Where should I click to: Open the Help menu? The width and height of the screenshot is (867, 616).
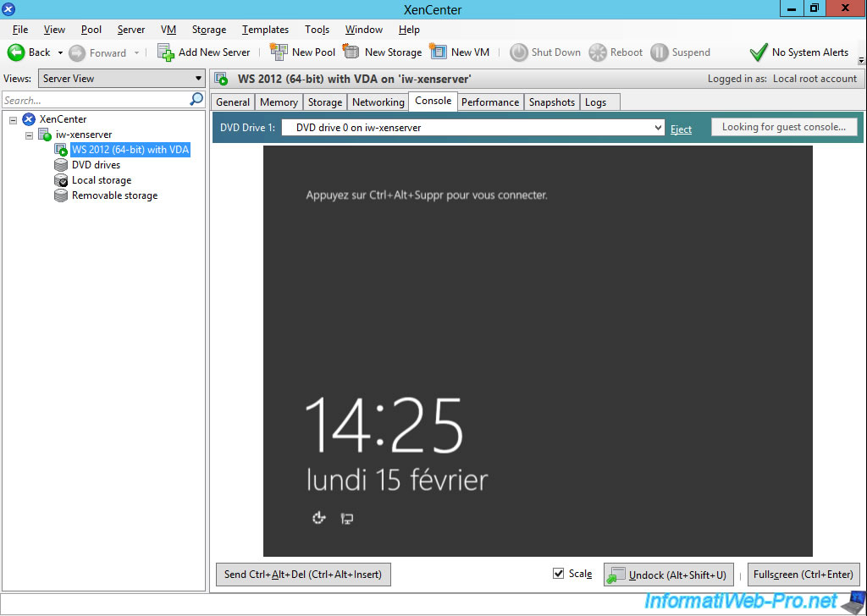coord(409,30)
